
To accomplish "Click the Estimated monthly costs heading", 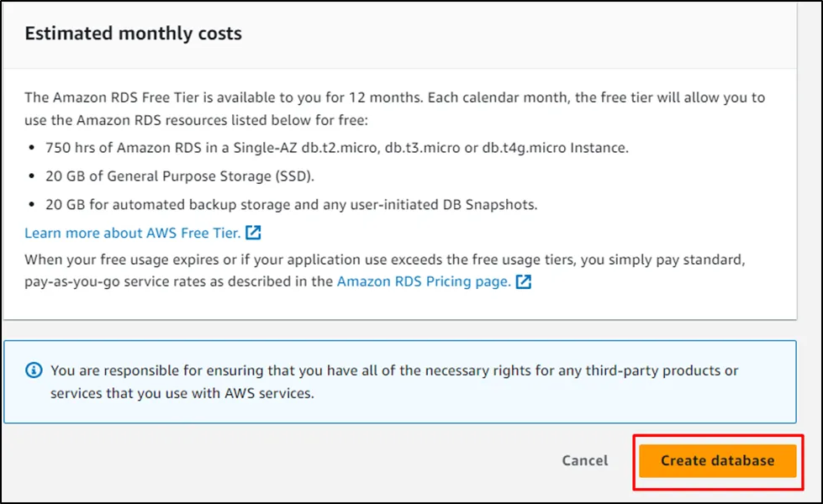I will pos(133,34).
